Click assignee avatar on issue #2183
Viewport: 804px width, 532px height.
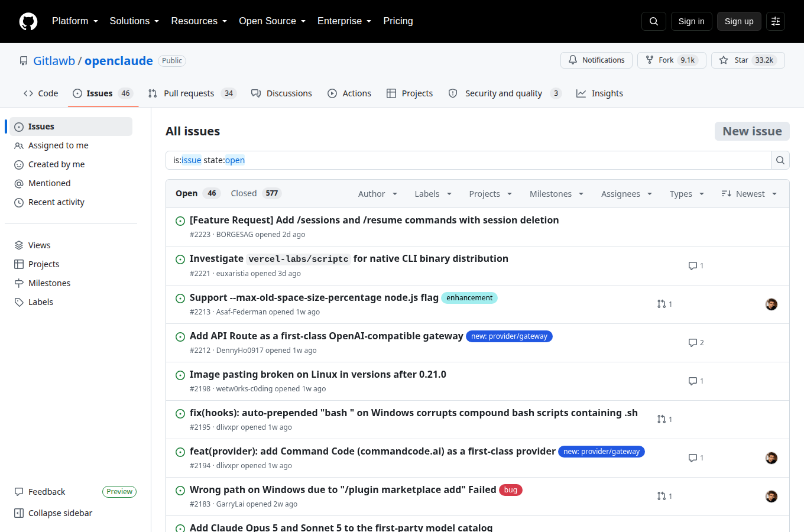click(771, 497)
